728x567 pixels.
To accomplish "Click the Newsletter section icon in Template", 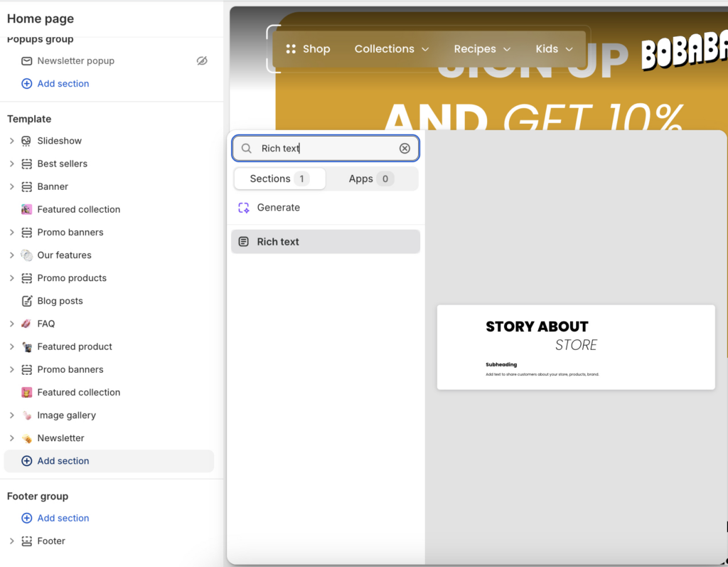I will click(27, 438).
